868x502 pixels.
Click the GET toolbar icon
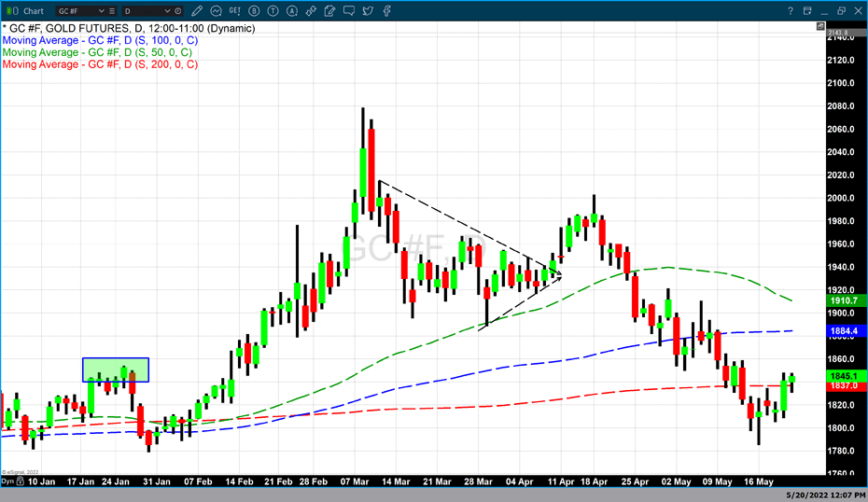click(x=234, y=11)
